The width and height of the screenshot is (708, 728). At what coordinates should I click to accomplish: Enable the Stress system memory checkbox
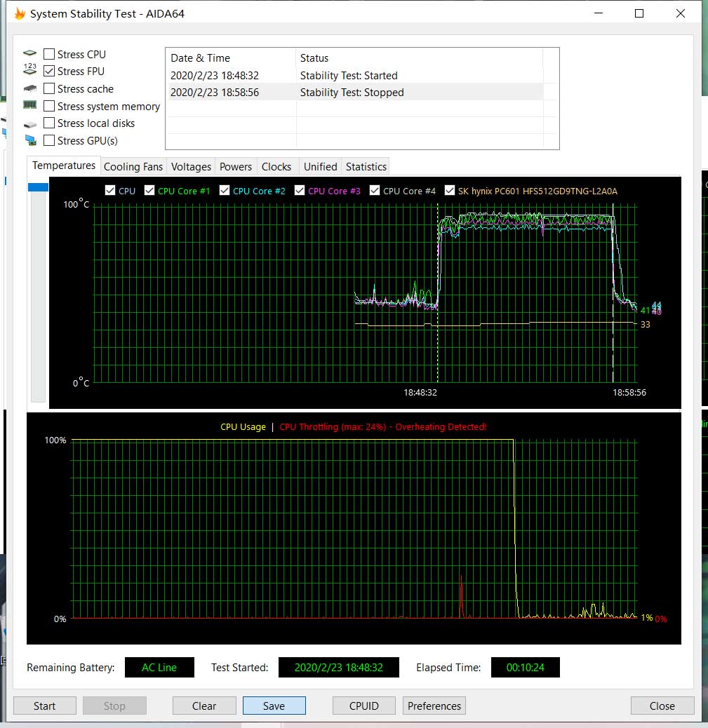coord(49,106)
